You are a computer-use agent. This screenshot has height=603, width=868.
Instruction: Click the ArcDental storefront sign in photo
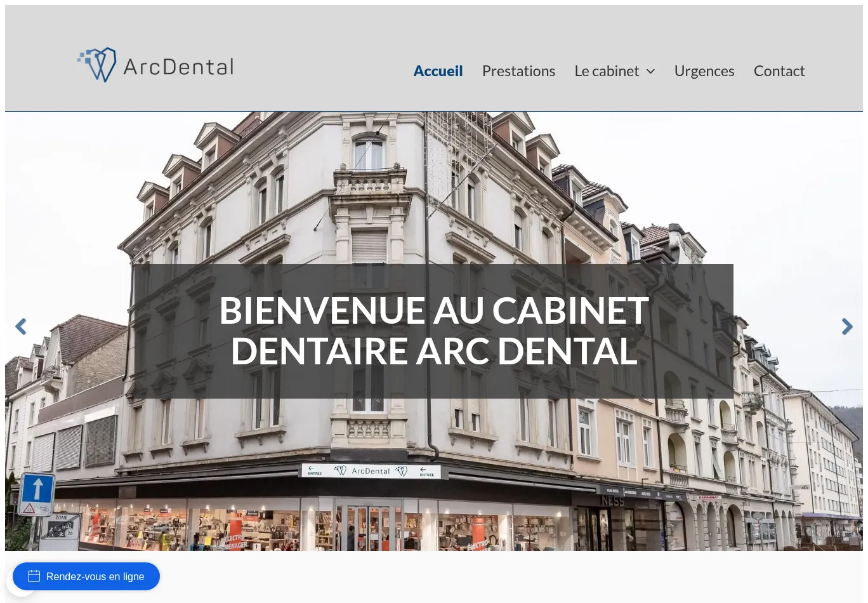[x=371, y=471]
